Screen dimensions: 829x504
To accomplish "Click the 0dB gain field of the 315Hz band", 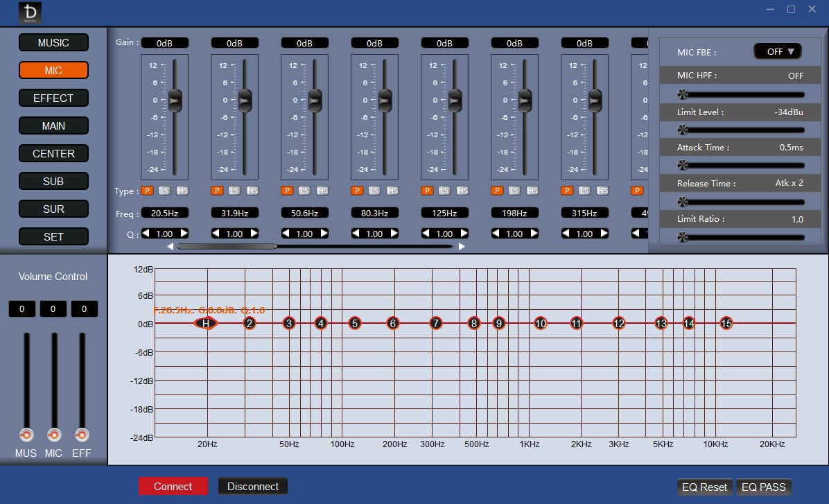I will tap(584, 43).
